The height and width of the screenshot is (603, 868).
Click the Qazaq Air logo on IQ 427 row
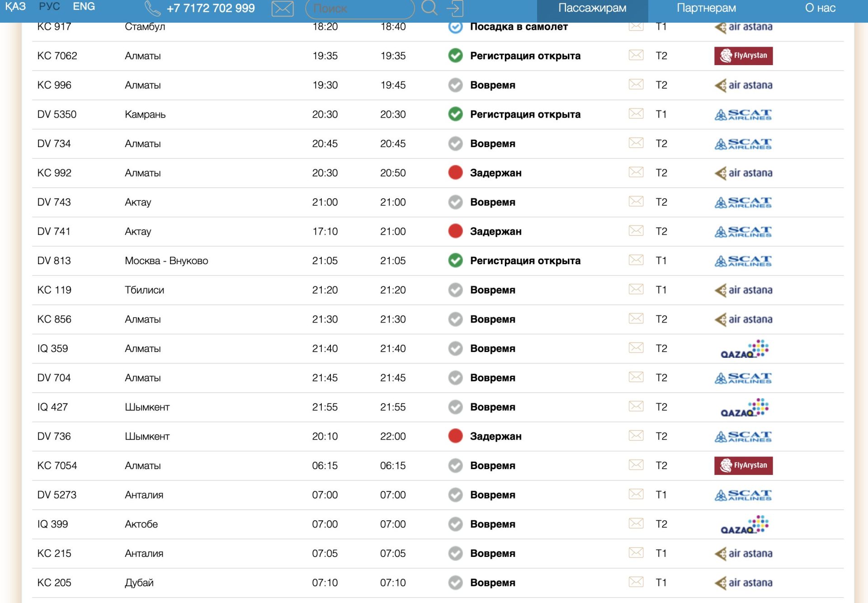[744, 407]
